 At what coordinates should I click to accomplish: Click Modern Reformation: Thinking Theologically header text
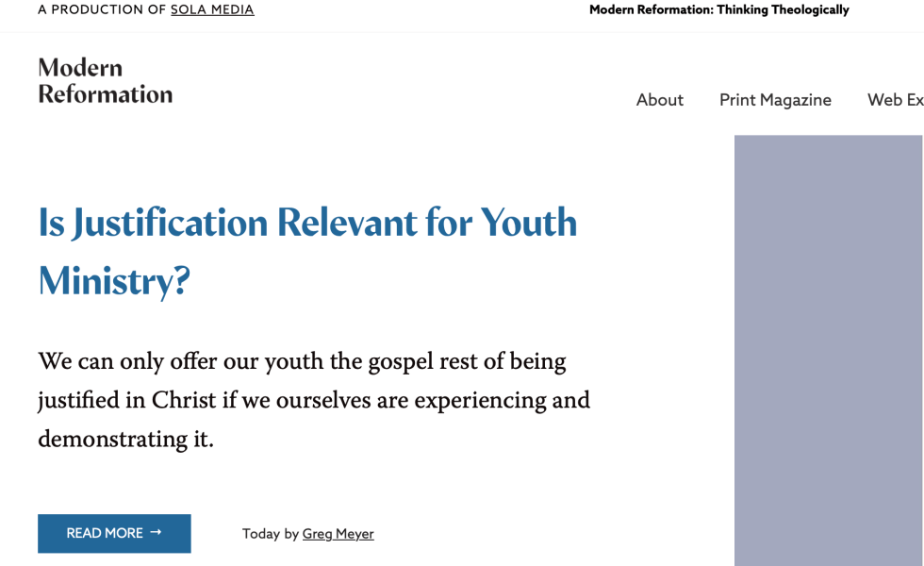tap(718, 10)
